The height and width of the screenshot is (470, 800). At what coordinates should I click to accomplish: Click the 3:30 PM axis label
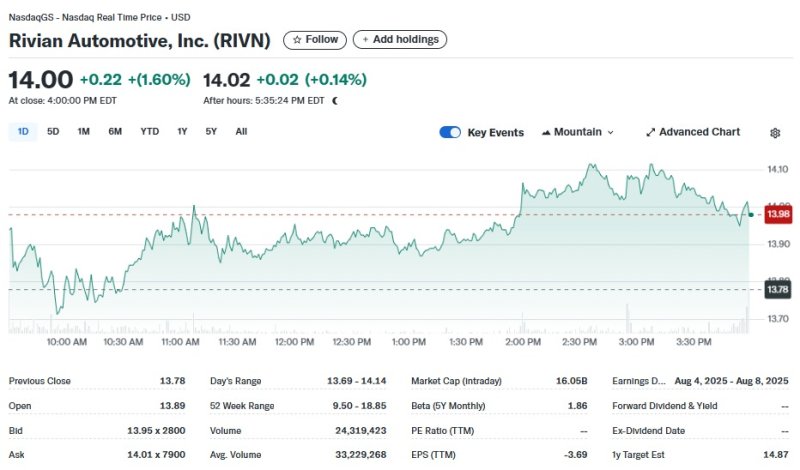(x=693, y=342)
